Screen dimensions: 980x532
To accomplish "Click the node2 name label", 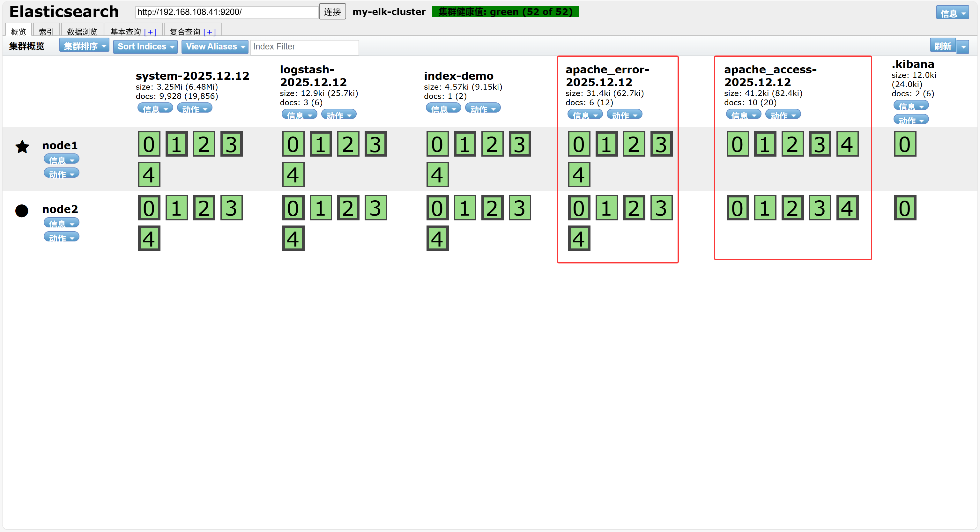I will coord(60,209).
